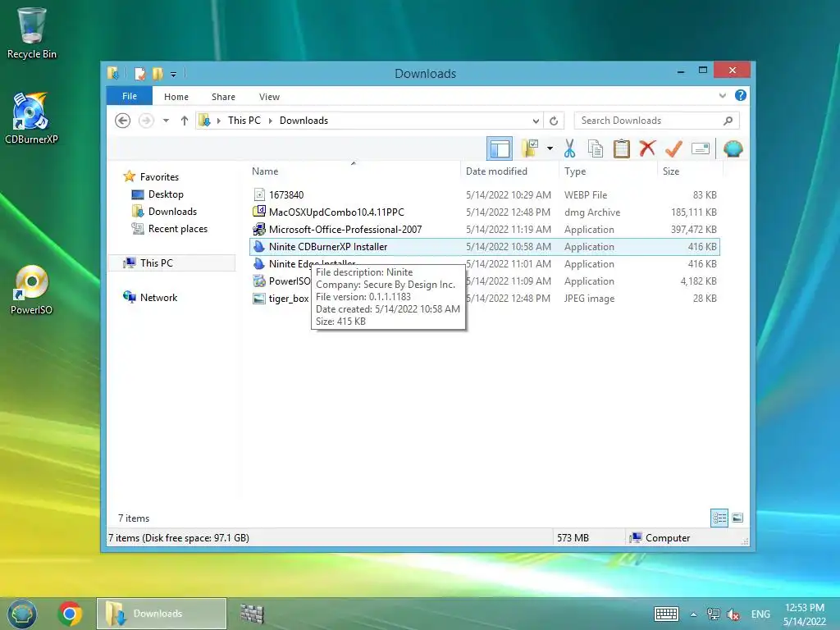Click the quick access New Folder icon
The width and height of the screenshot is (840, 630).
tap(157, 73)
